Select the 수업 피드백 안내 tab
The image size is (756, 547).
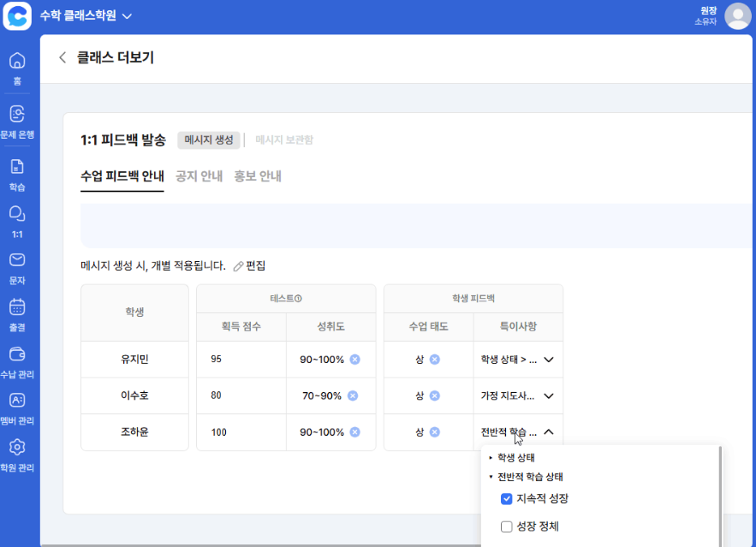pos(122,176)
